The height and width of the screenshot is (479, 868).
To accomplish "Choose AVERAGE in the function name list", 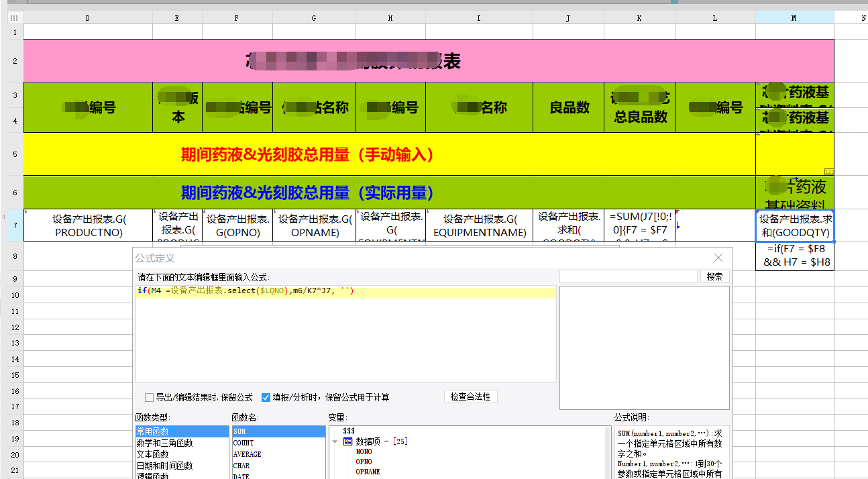I will coord(247,454).
